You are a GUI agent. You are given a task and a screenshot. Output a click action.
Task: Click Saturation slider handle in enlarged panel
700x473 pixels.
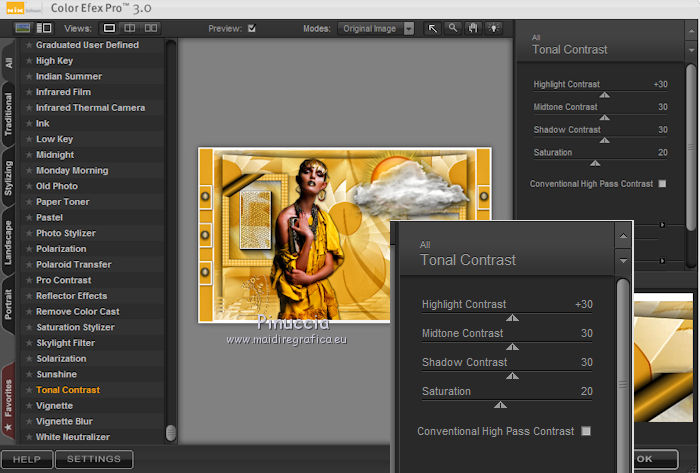coord(500,405)
